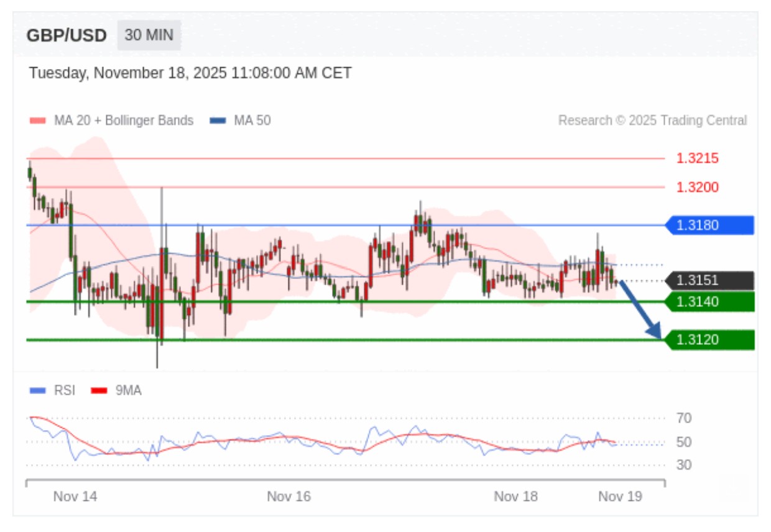Click the Nov 16 date on time axis
Screen dimensions: 771x532
(x=289, y=497)
